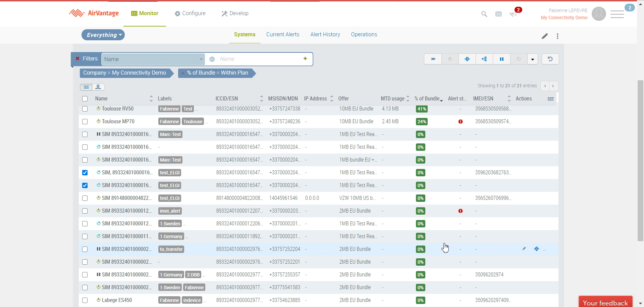This screenshot has height=307, width=644.
Task: Switch to the Current Alerts tab
Action: tap(282, 35)
